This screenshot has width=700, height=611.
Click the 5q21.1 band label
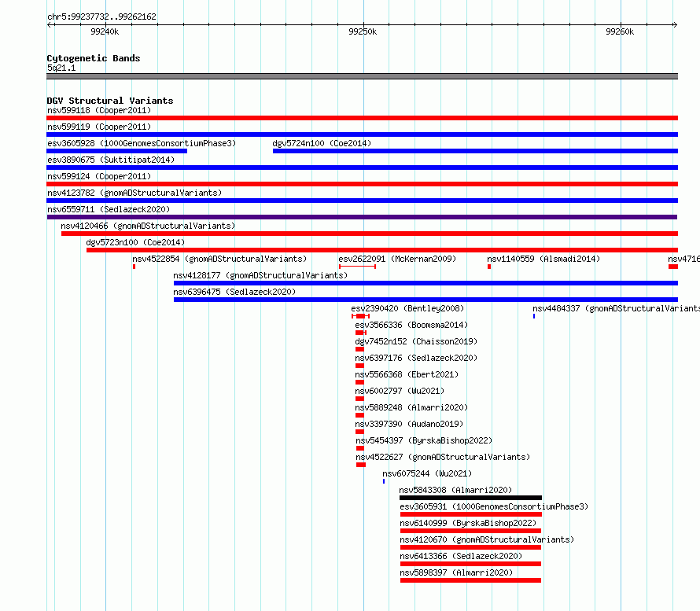pyautogui.click(x=61, y=68)
